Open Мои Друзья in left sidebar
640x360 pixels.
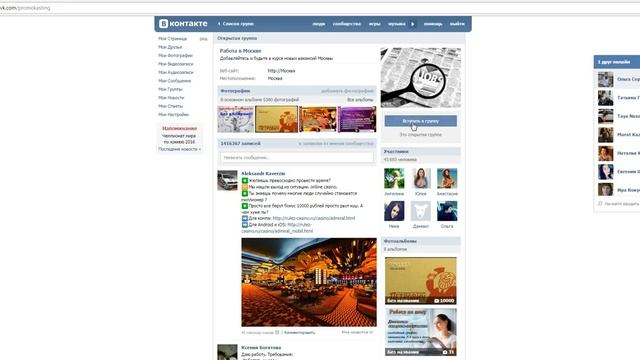click(170, 47)
